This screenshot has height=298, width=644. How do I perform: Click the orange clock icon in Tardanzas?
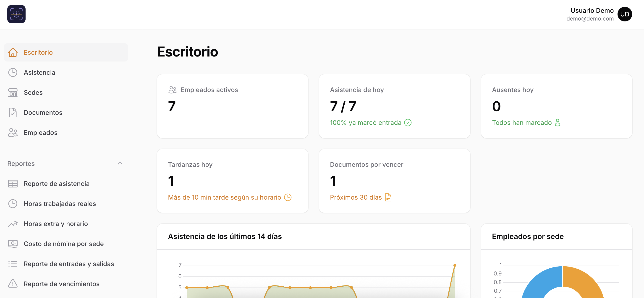click(288, 197)
